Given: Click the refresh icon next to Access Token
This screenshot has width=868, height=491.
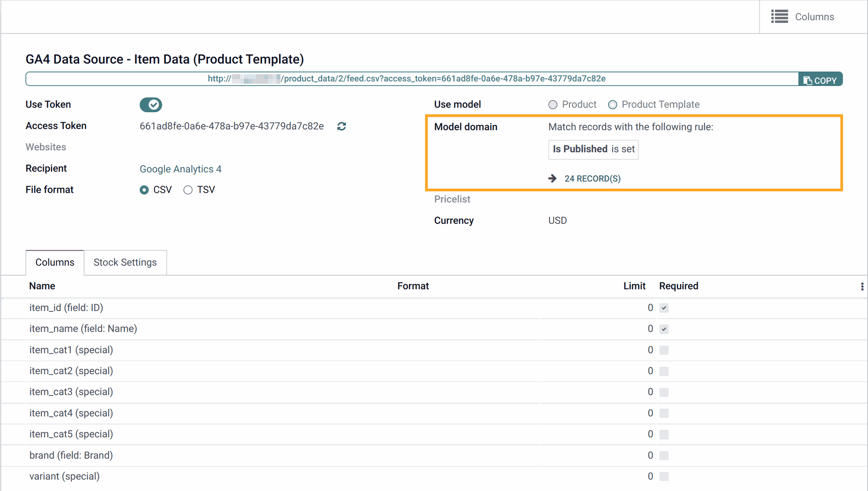Looking at the screenshot, I should click(342, 126).
